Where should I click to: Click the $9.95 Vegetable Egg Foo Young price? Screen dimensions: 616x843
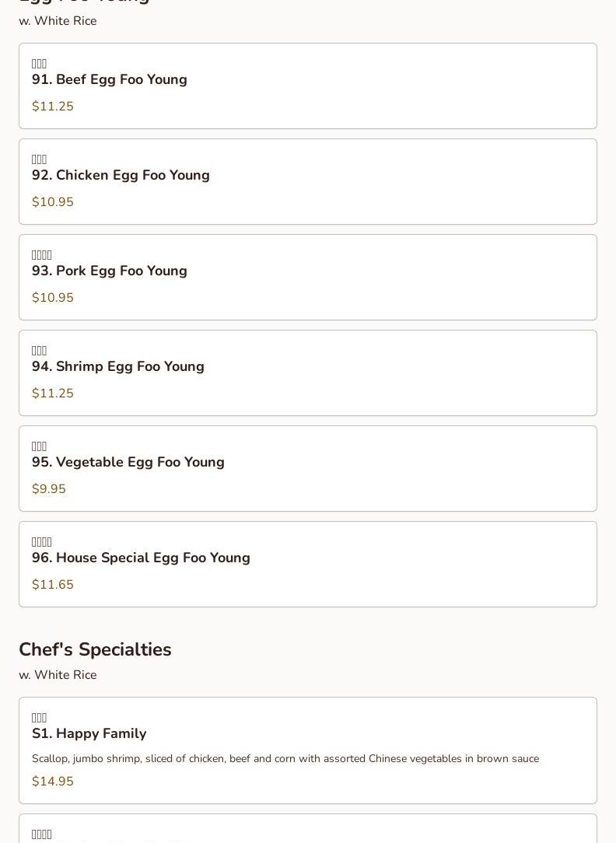point(49,489)
